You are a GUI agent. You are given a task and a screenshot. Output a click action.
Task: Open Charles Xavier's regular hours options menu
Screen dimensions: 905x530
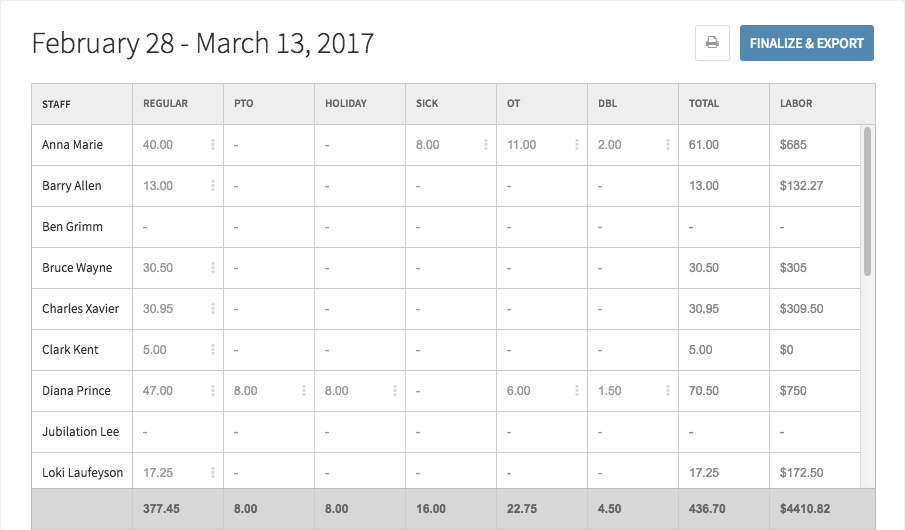[213, 309]
